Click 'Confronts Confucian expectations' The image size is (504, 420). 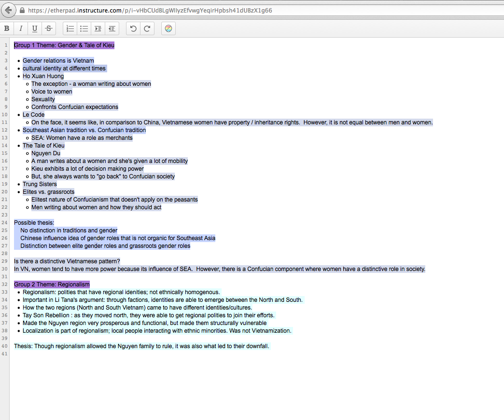[x=74, y=107]
